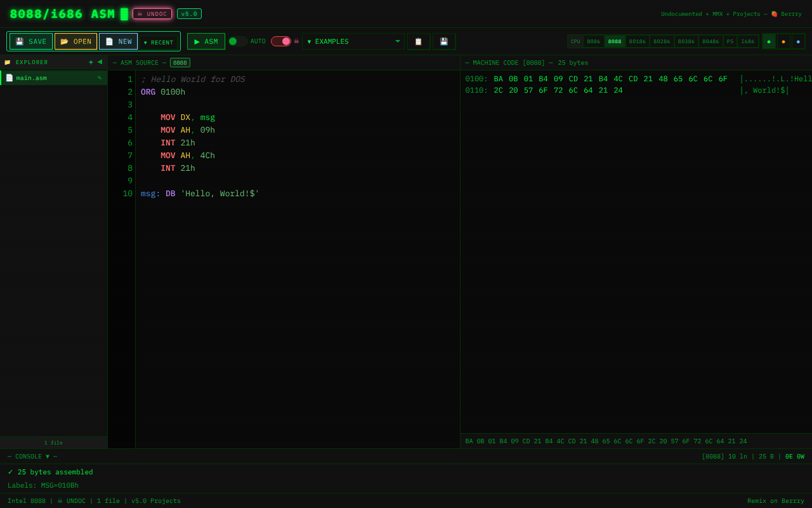
Task: Click the SAVE button
Action: [31, 41]
